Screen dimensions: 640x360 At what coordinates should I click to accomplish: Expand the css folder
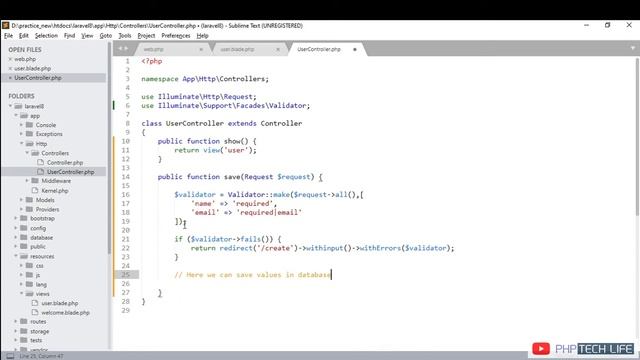(21, 266)
